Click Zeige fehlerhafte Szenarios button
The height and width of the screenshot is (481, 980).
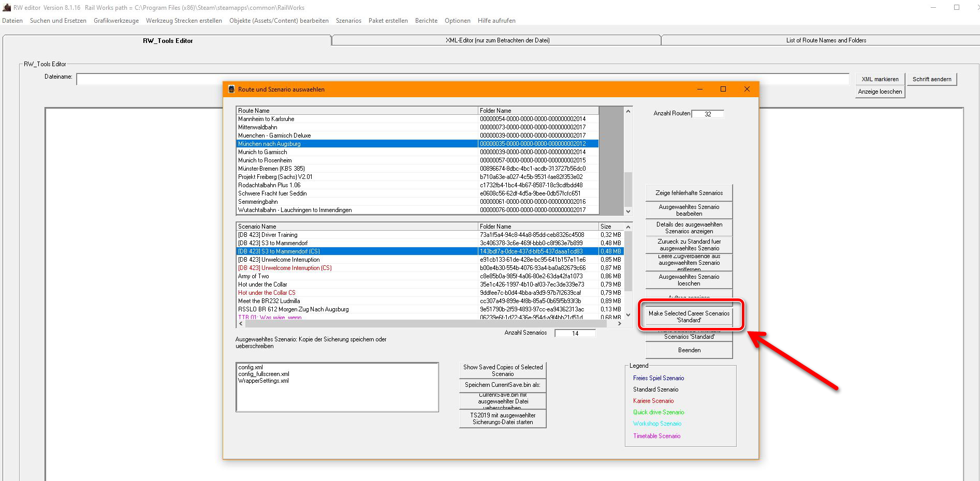(x=689, y=193)
